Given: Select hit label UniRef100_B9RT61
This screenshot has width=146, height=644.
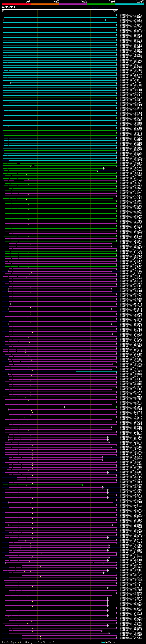Looking at the screenshot, I should 131,35.
